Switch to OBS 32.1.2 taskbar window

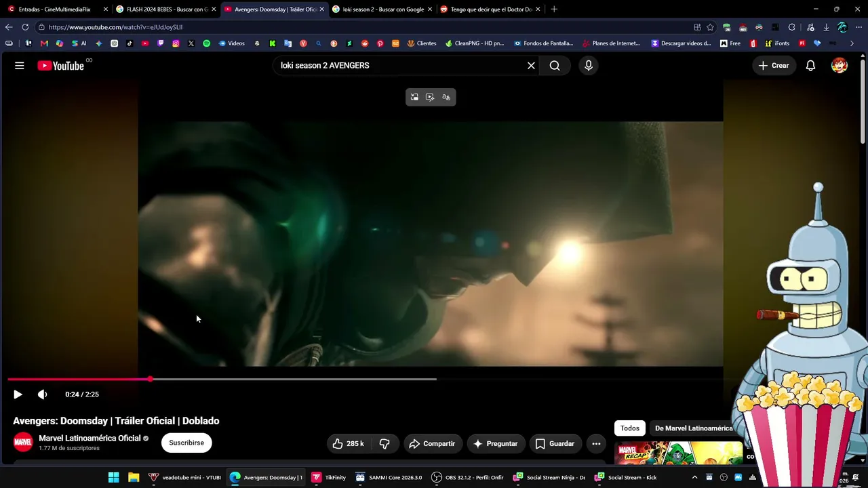tap(468, 477)
